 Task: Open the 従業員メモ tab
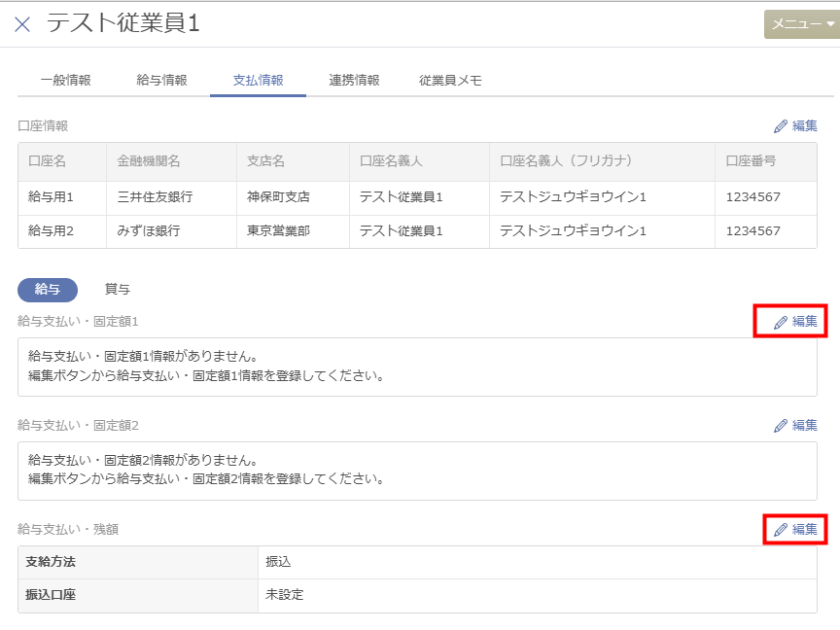pyautogui.click(x=450, y=81)
